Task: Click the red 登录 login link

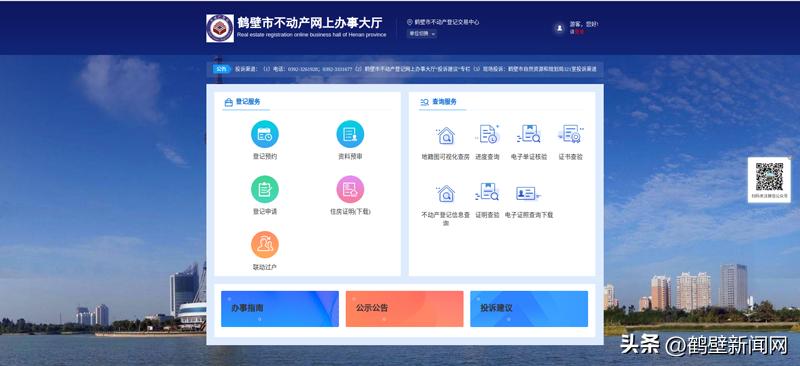Action: click(580, 32)
